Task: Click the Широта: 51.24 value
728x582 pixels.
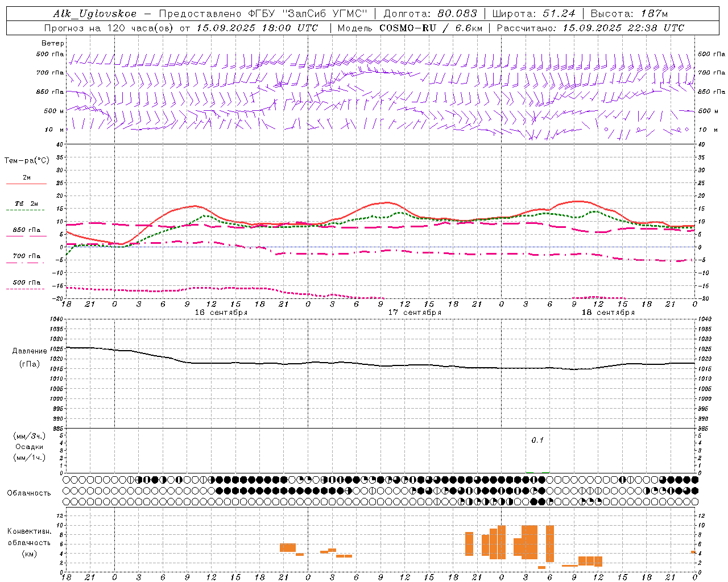Action: pyautogui.click(x=533, y=14)
